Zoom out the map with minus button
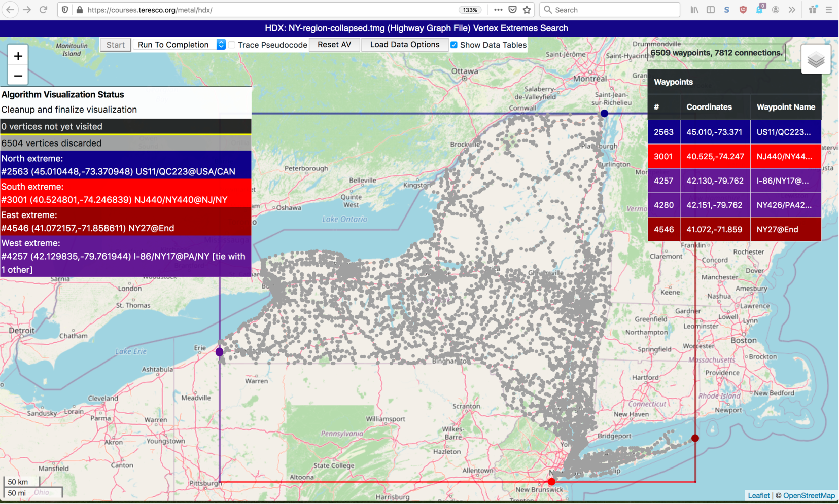 (x=18, y=76)
